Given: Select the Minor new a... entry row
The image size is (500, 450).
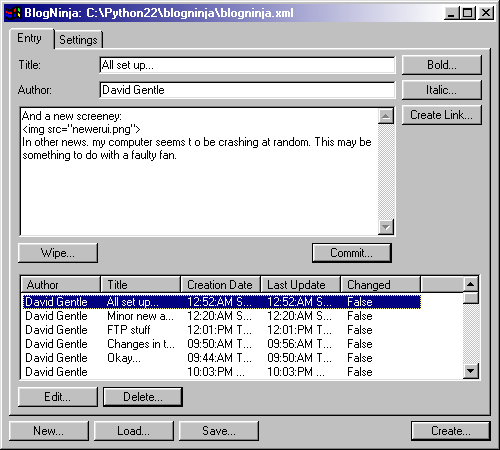Looking at the screenshot, I should pos(222,316).
